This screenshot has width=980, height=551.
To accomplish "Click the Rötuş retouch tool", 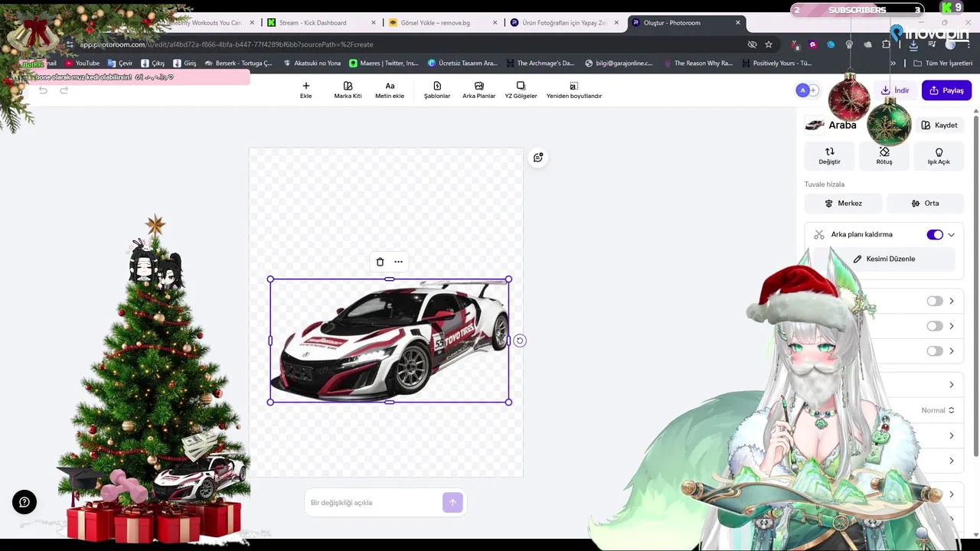I will pyautogui.click(x=884, y=155).
